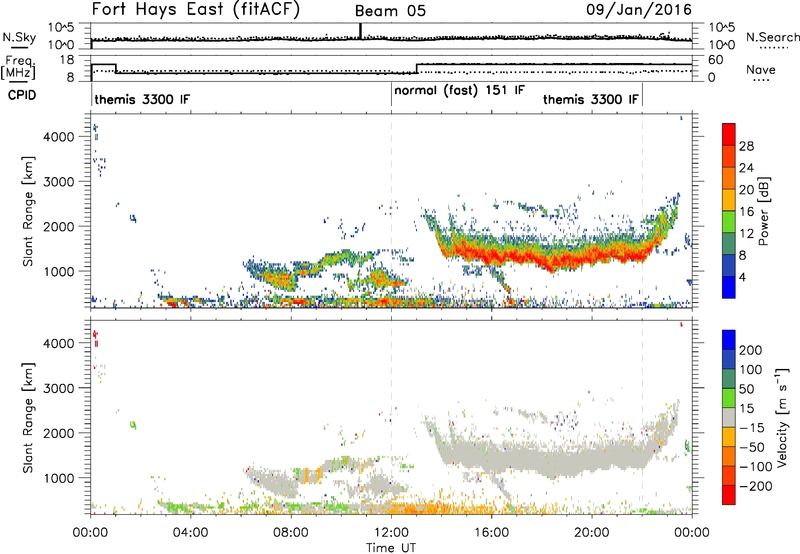Click the "-15" tick on Velocity scale
The image size is (800, 554).
[752, 428]
